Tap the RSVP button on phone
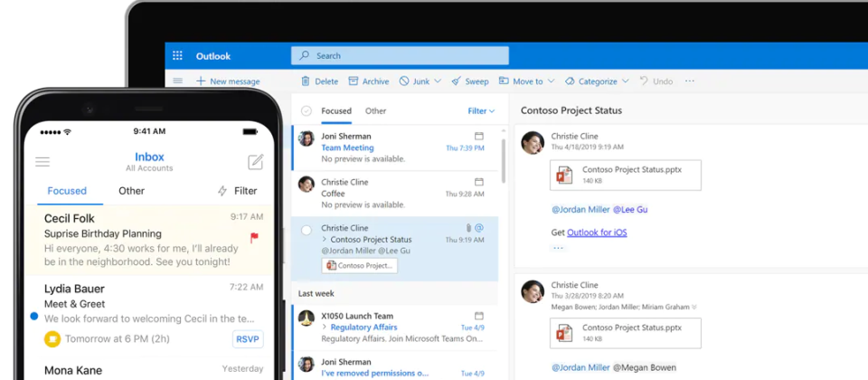Viewport: 868px width, 380px height. 248,339
